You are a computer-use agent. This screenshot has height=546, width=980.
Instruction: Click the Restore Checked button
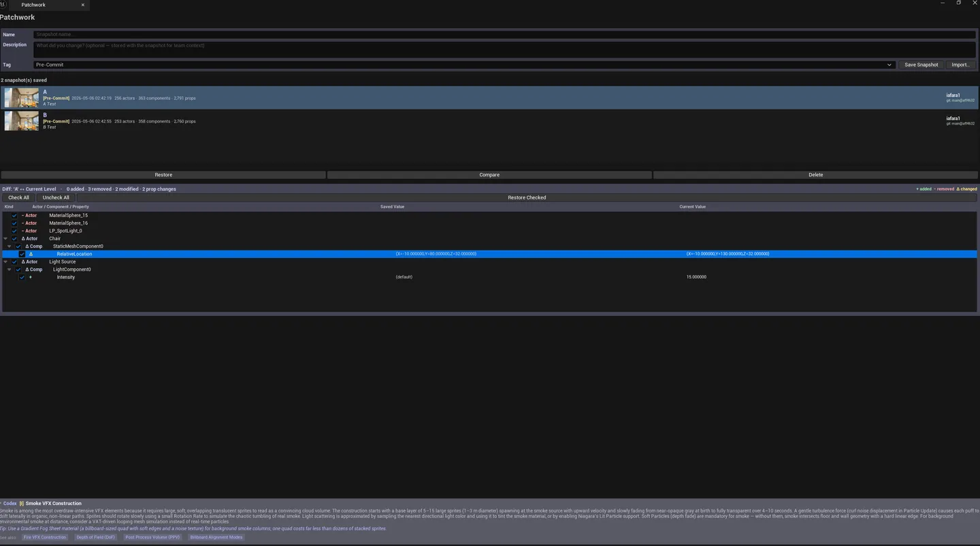pos(527,197)
